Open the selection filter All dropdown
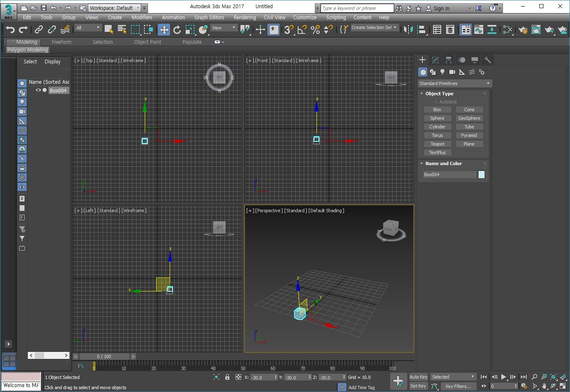Viewport: 570px width, 392px height. [x=88, y=28]
